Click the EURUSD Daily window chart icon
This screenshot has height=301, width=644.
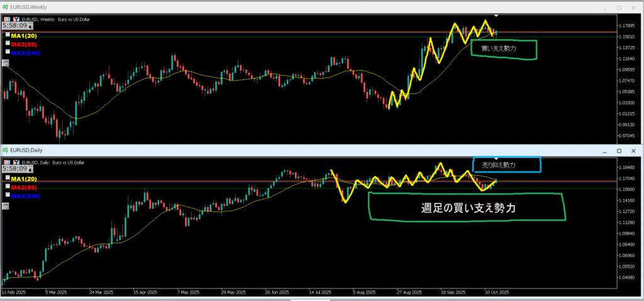click(5, 151)
